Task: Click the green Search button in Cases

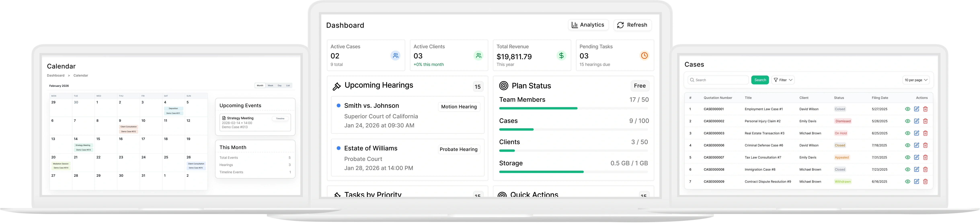Action: 760,80
